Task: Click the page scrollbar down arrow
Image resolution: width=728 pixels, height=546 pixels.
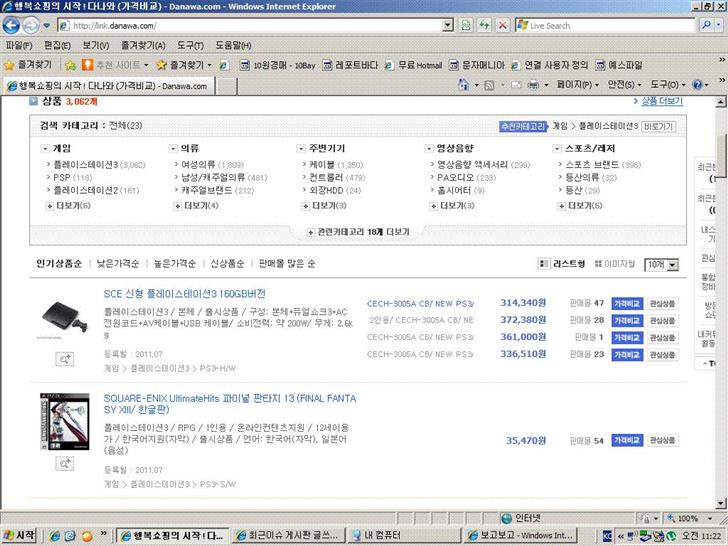Action: [x=721, y=503]
